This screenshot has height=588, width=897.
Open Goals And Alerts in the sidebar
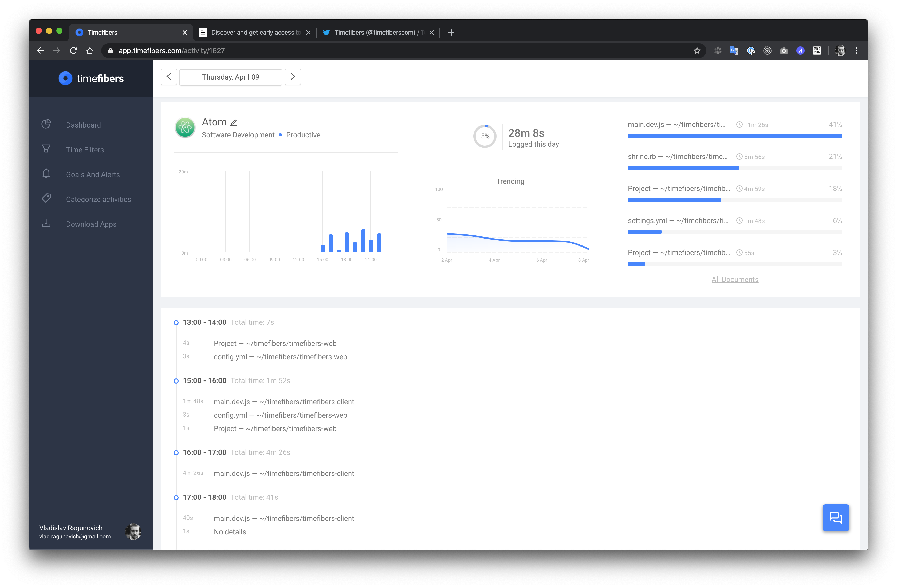tap(93, 174)
